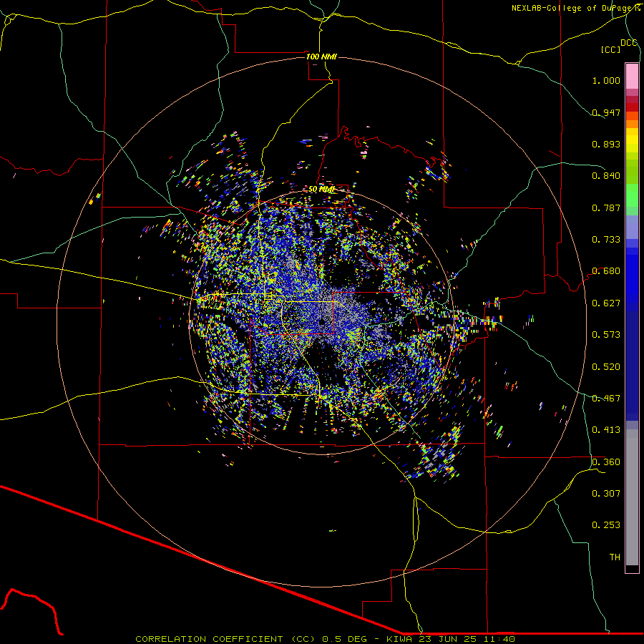Click the black radar site dot at center
The width and height of the screenshot is (644, 644).
point(323,321)
